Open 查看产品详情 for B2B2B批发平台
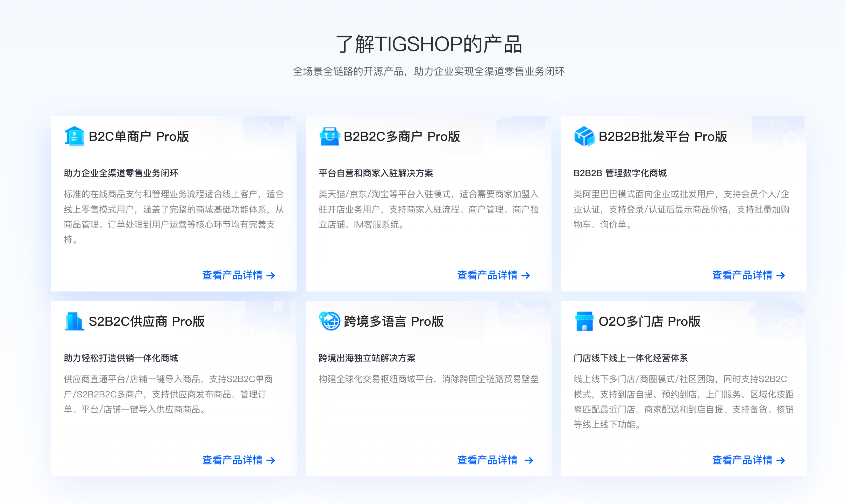The width and height of the screenshot is (845, 504). tap(749, 275)
